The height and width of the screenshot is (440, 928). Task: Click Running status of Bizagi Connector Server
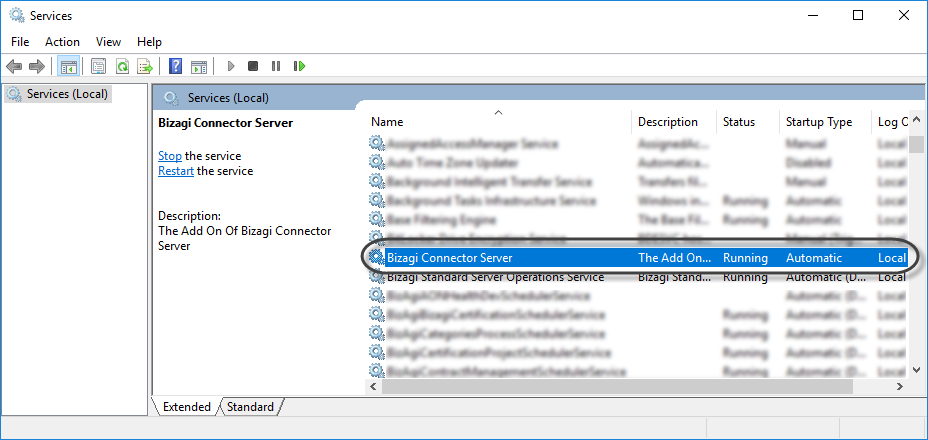click(x=745, y=258)
